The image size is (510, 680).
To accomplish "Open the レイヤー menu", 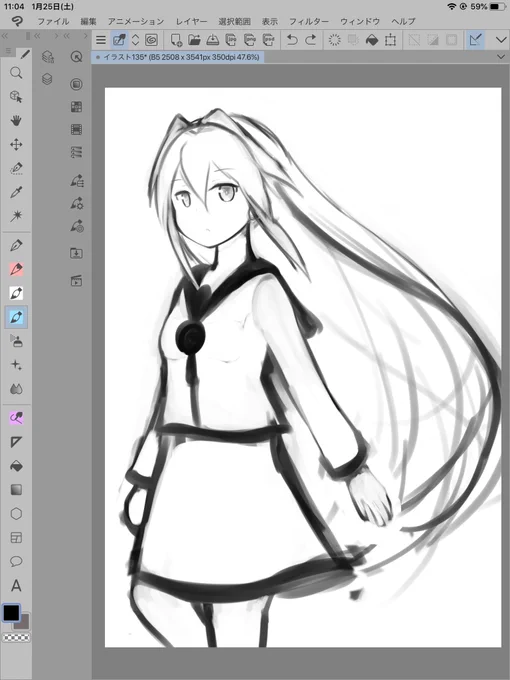I will click(191, 21).
